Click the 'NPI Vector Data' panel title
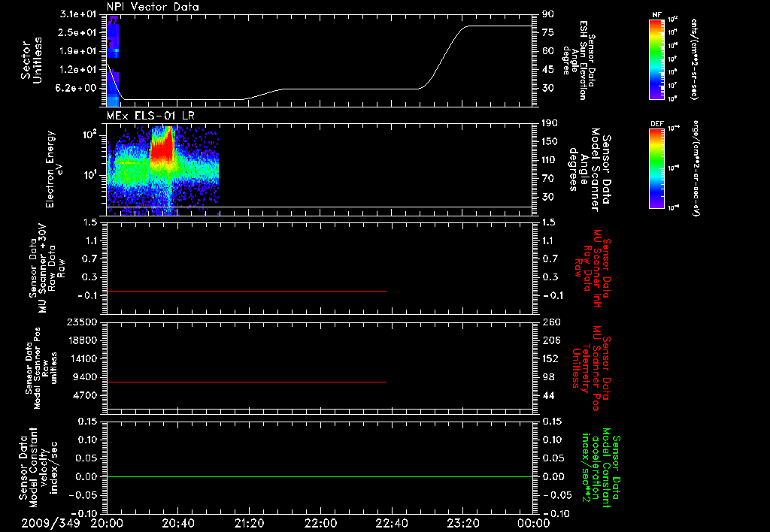770x532 pixels. [153, 7]
